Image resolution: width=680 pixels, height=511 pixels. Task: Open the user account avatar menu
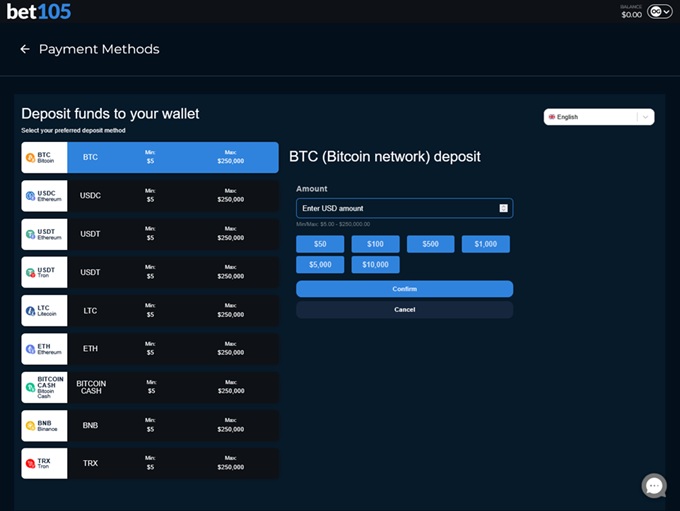[x=660, y=12]
